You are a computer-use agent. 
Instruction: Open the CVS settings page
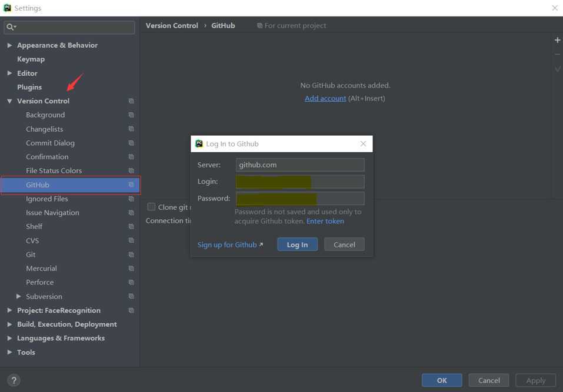(x=32, y=240)
